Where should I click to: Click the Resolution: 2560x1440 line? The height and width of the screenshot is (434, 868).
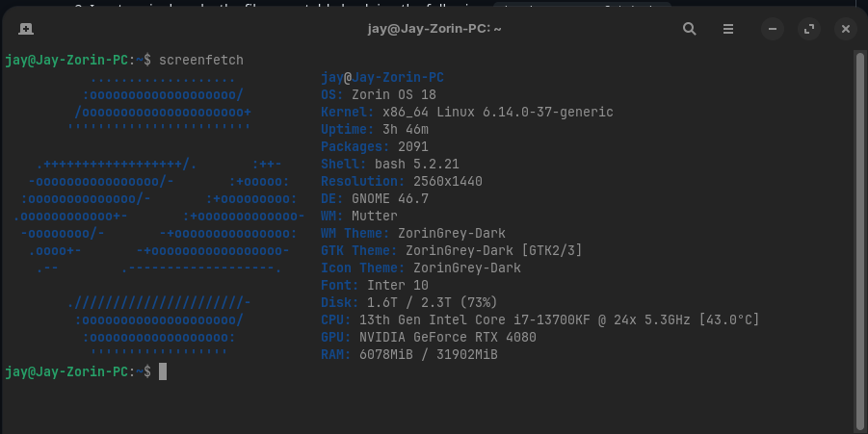coord(401,181)
